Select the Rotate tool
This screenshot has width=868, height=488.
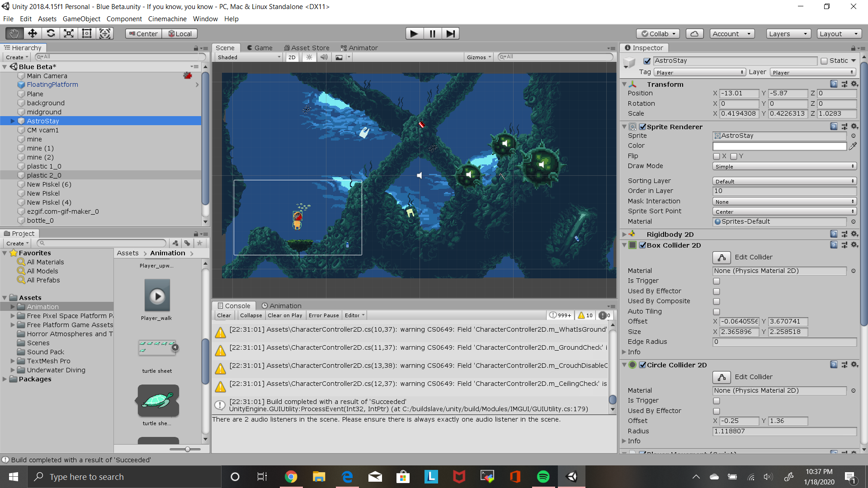(51, 33)
